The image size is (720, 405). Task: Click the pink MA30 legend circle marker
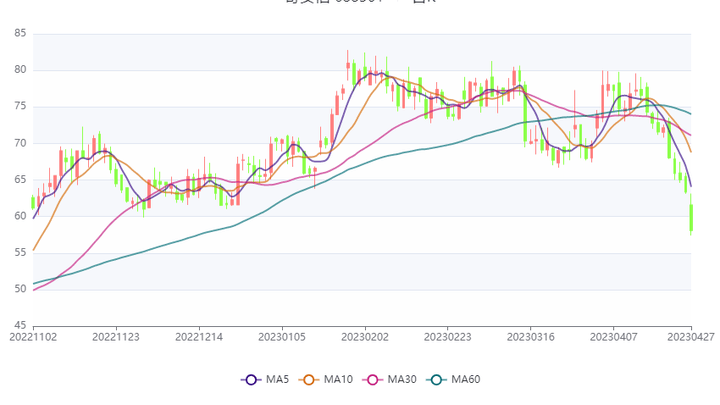[373, 379]
